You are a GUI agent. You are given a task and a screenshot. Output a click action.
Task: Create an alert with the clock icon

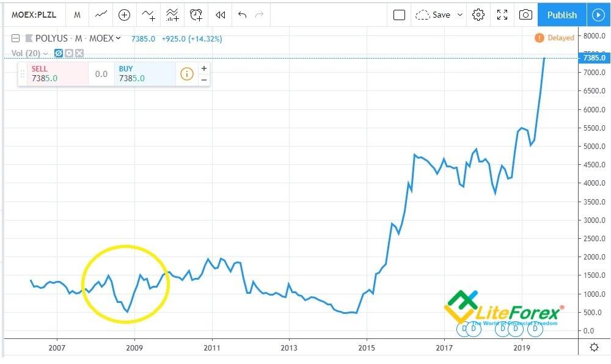tap(196, 15)
